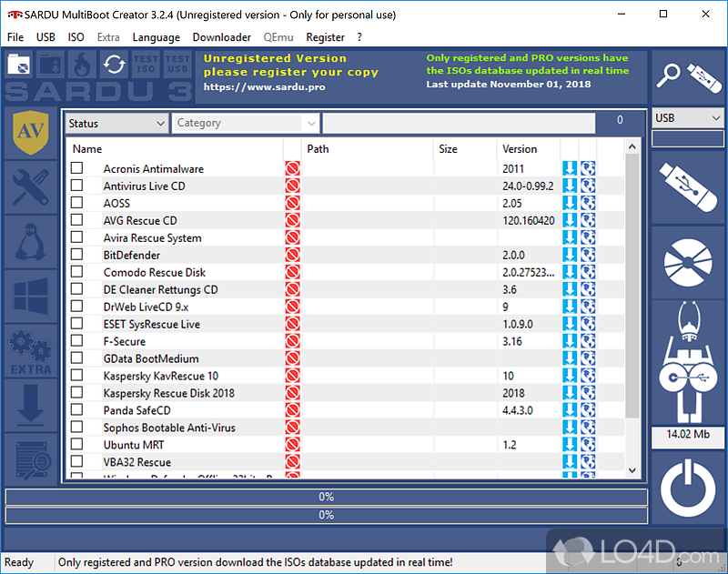The width and height of the screenshot is (728, 574).
Task: Check the Acronis Antimalware checkbox
Action: [x=77, y=168]
